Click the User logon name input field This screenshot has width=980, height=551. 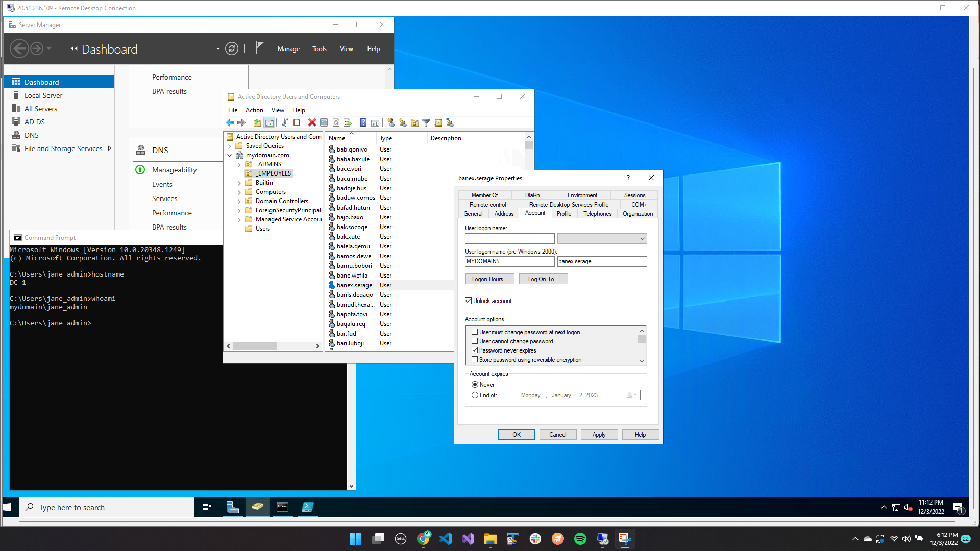[509, 239]
